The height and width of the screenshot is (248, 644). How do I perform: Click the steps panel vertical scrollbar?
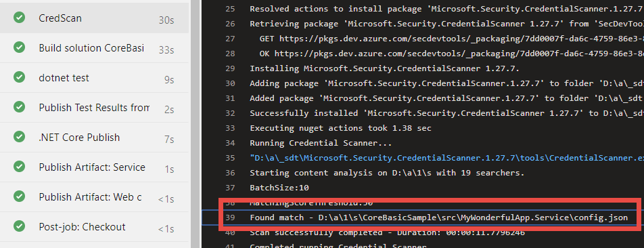coord(195,124)
